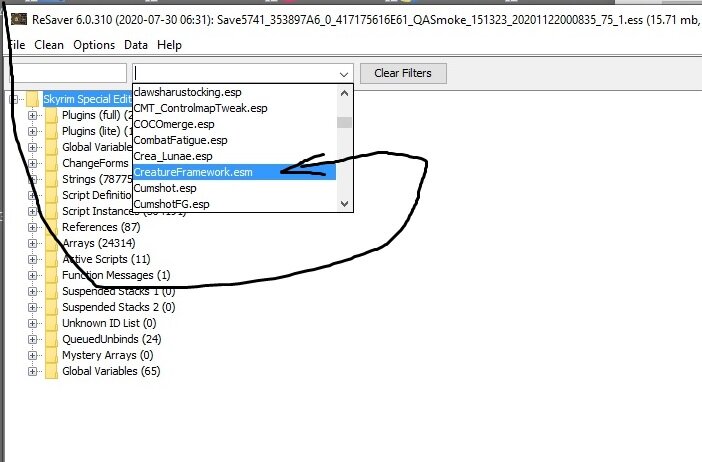This screenshot has height=462, width=702.
Task: Open the Options menu
Action: pos(94,45)
